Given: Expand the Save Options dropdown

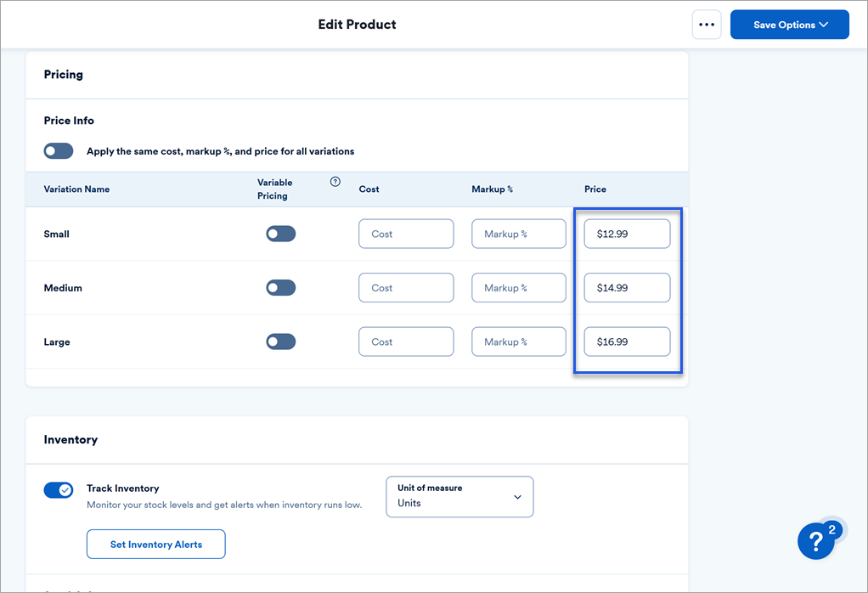Looking at the screenshot, I should tap(789, 25).
